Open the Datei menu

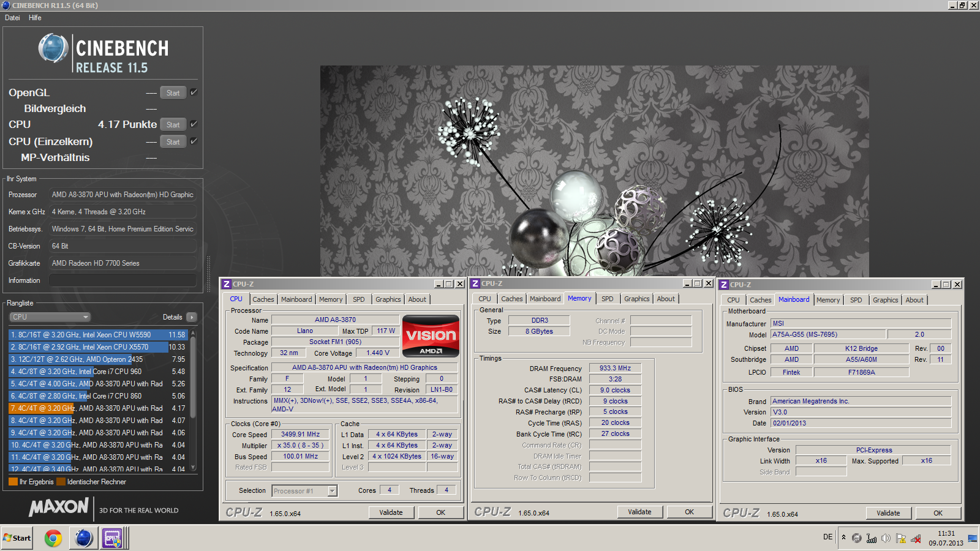(12, 18)
